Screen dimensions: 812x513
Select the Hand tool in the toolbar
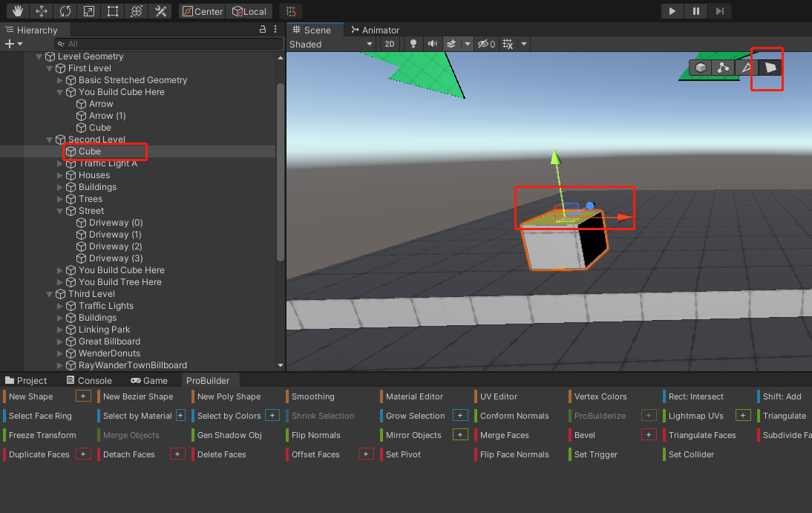[16, 11]
